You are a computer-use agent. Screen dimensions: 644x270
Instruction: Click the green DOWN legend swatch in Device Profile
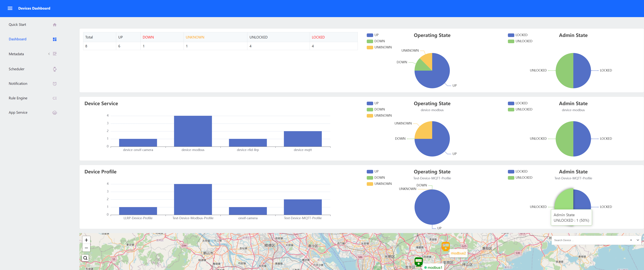tap(370, 178)
